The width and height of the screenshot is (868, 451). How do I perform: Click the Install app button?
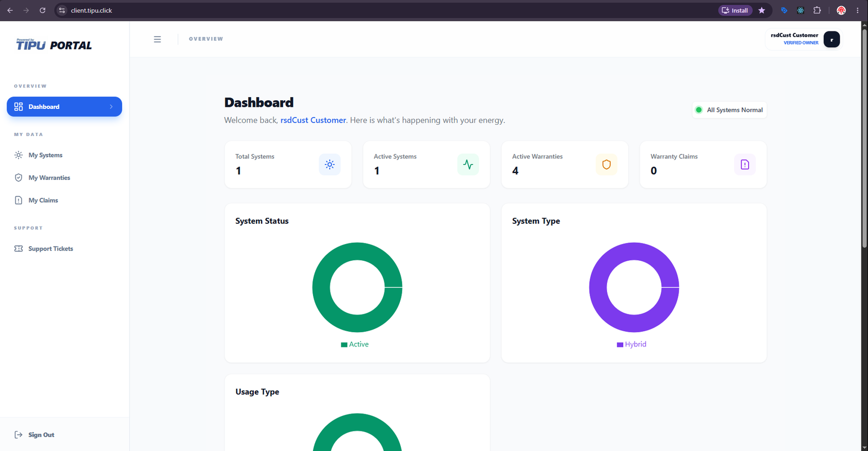(x=735, y=10)
